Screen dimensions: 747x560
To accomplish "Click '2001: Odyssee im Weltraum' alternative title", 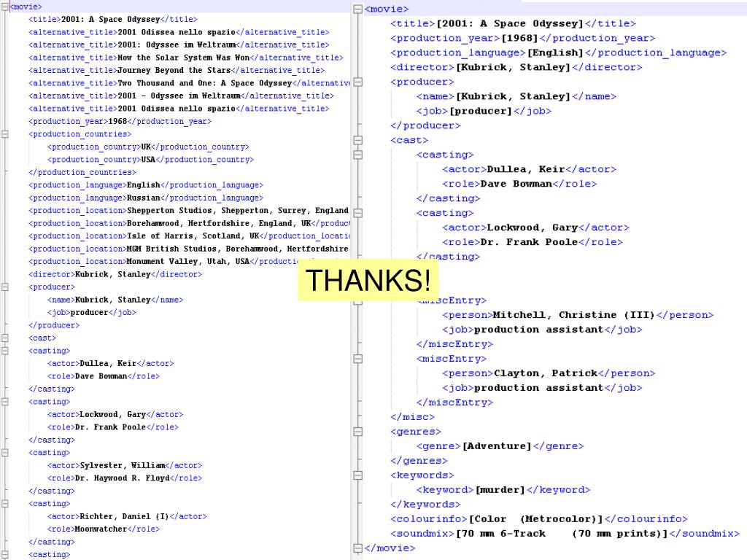I will click(179, 44).
